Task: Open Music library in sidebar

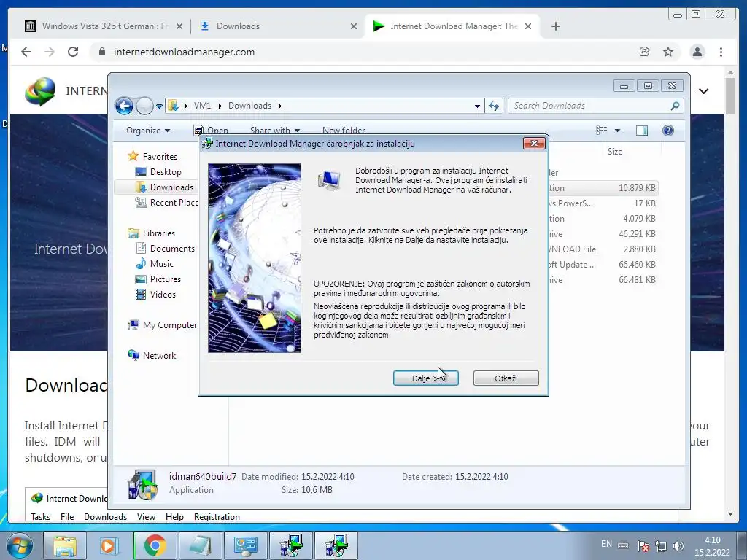Action: 155,263
